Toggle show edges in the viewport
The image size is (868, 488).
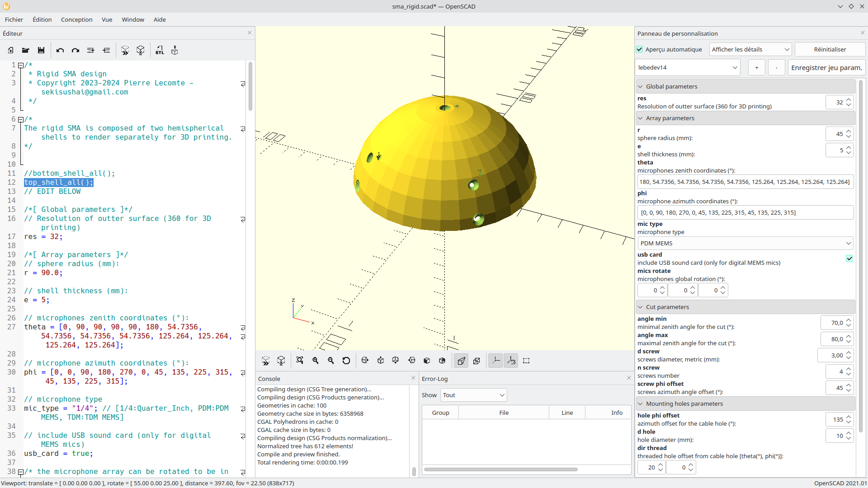click(x=526, y=361)
